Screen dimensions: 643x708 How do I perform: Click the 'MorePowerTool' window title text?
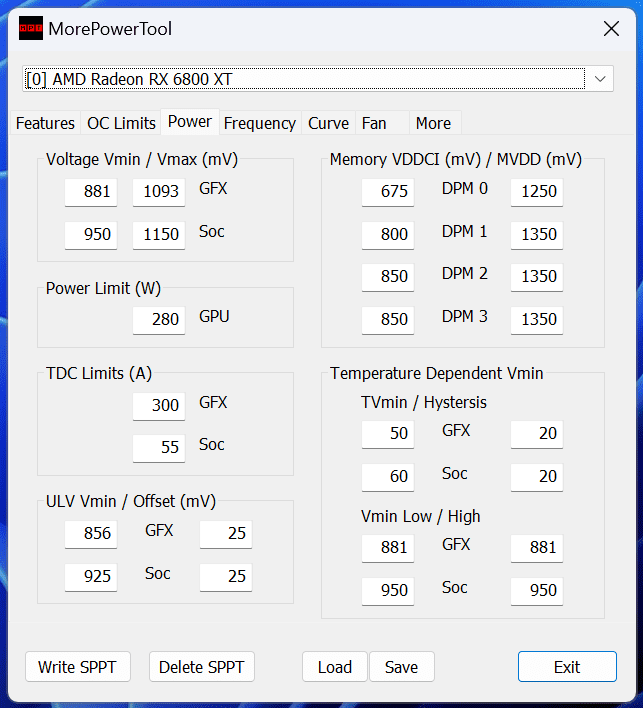point(110,29)
